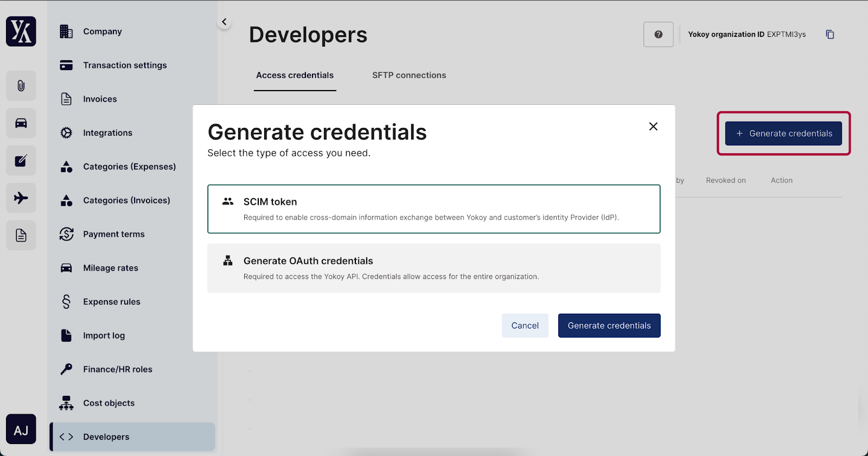
Task: Open the document icon in left rail
Action: click(x=21, y=236)
